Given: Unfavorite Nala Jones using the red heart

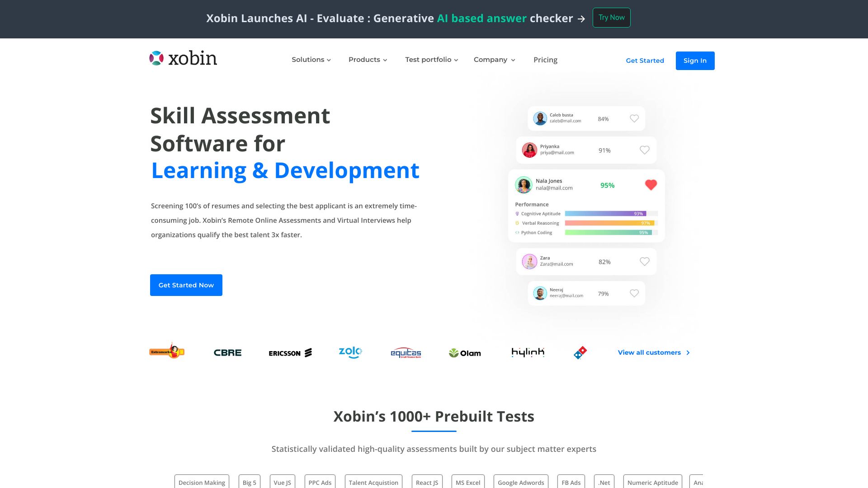Looking at the screenshot, I should (x=651, y=184).
